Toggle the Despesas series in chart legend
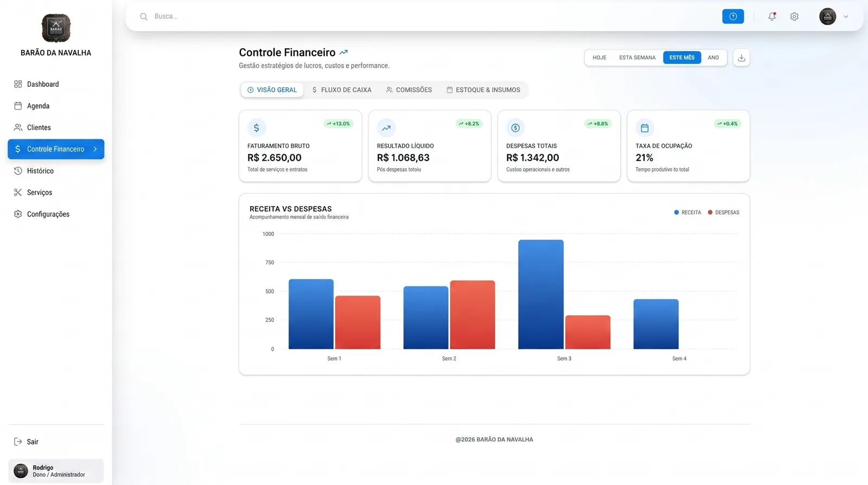Screen dimensions: 868x485 pos(723,213)
